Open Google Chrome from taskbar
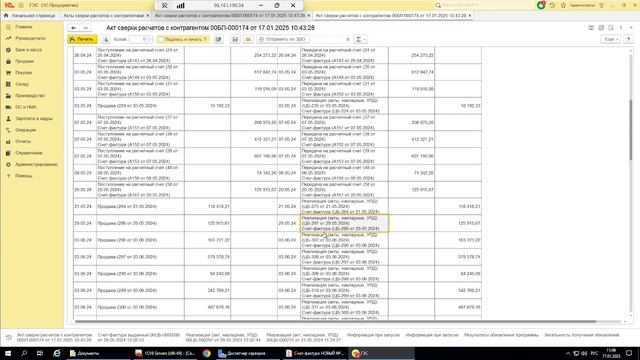Image resolution: width=640 pixels, height=360 pixels. click(207, 353)
